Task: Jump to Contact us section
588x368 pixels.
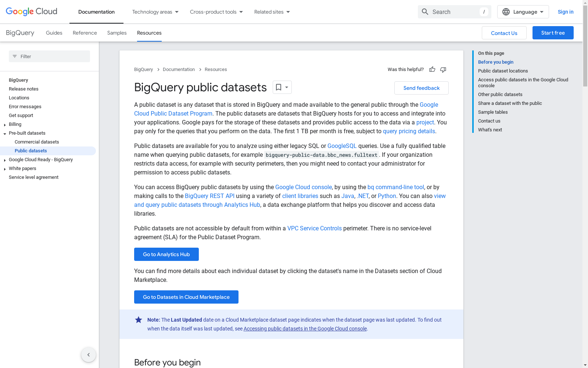Action: pyautogui.click(x=489, y=121)
